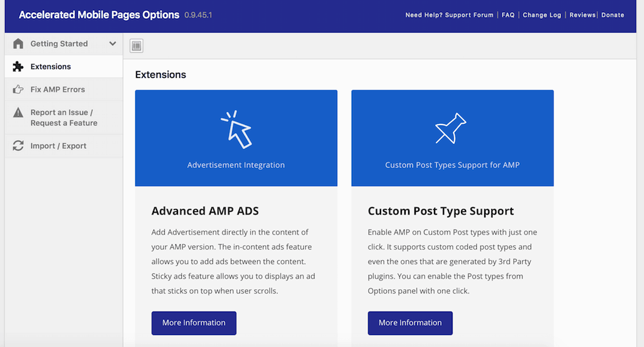Click More Information for Custom Post Type Support
This screenshot has height=347, width=644.
point(410,323)
